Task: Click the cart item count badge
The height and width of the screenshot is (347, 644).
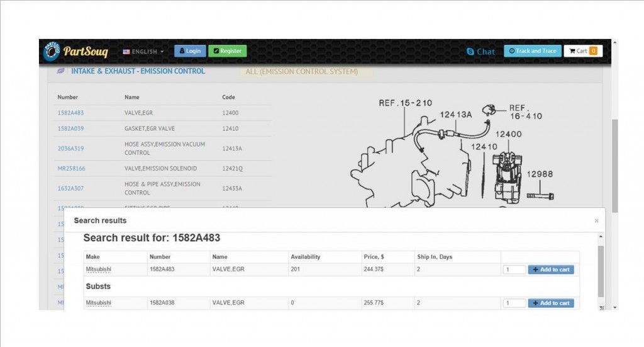Action: [x=594, y=51]
